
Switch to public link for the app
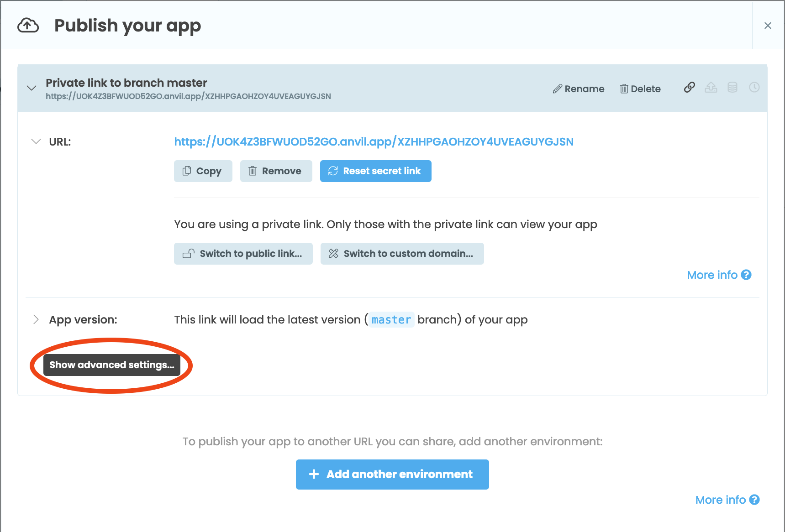click(243, 254)
